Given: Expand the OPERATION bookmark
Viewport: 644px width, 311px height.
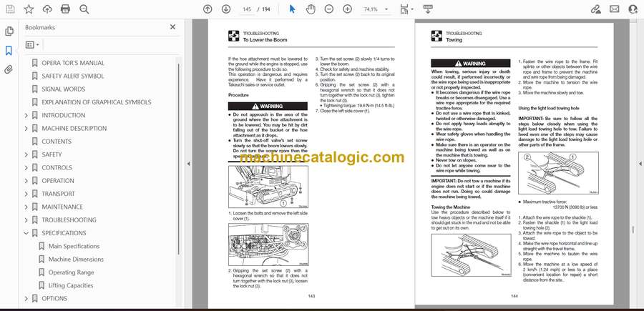Looking at the screenshot, I should click(x=26, y=181).
